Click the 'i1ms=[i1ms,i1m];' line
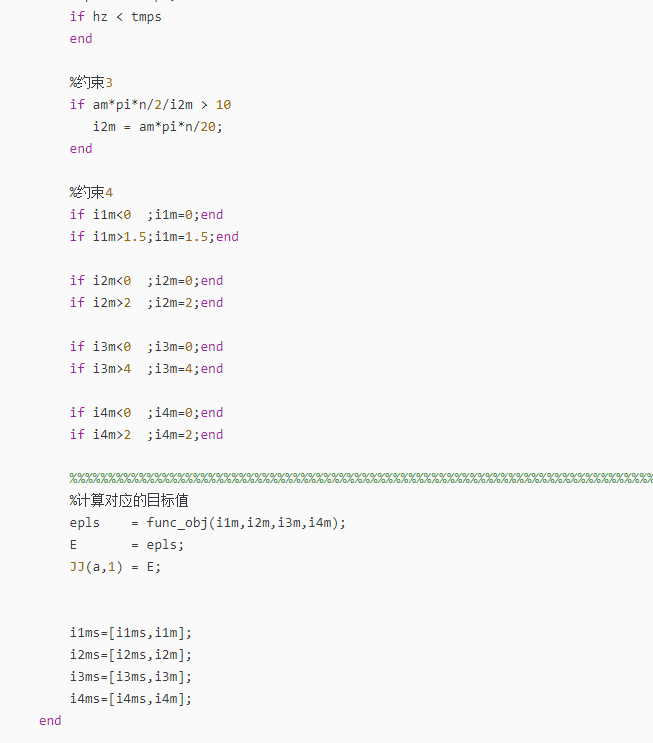The image size is (653, 743). [131, 633]
